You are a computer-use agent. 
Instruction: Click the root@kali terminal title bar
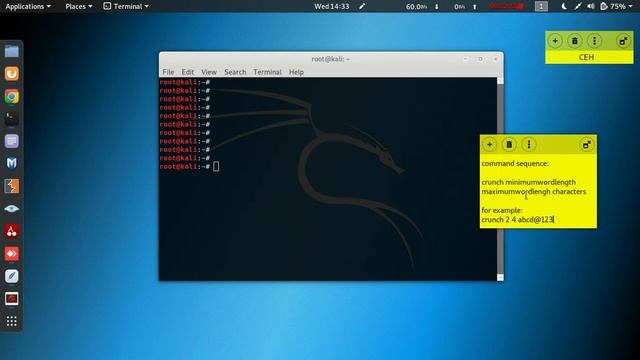click(331, 59)
